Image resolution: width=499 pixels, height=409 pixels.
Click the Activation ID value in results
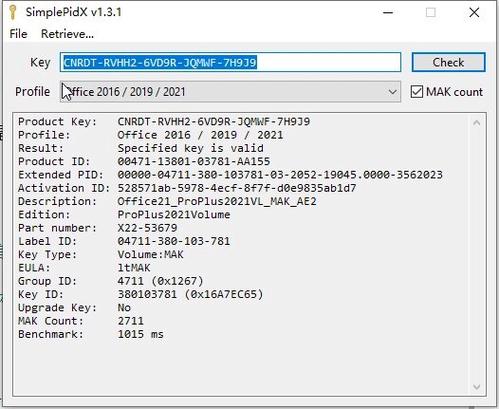pyautogui.click(x=237, y=188)
